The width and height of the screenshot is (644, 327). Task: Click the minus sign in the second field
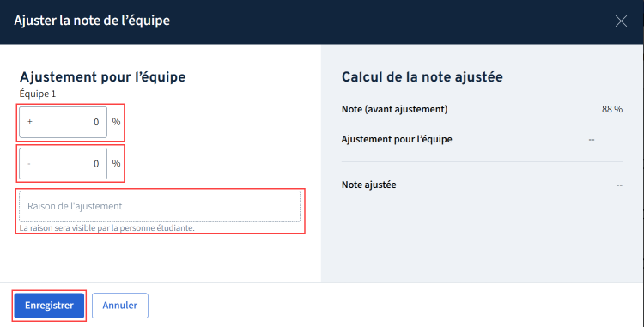[x=29, y=164]
